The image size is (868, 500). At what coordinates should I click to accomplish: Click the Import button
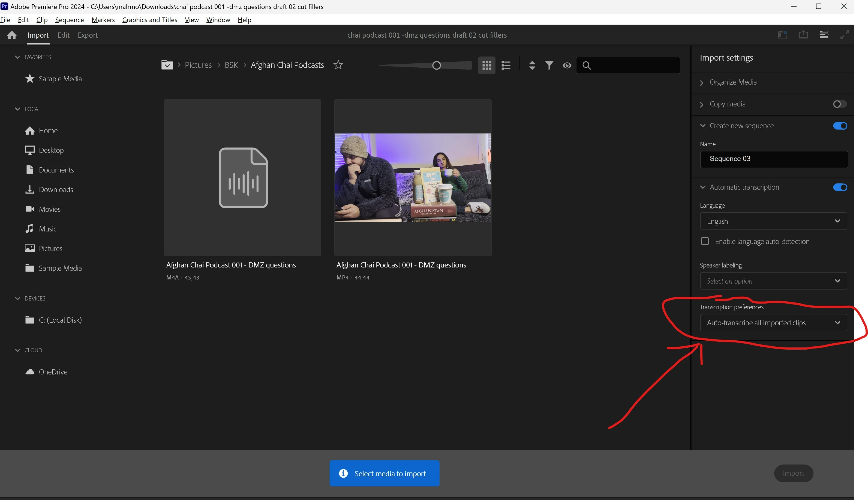tap(793, 473)
